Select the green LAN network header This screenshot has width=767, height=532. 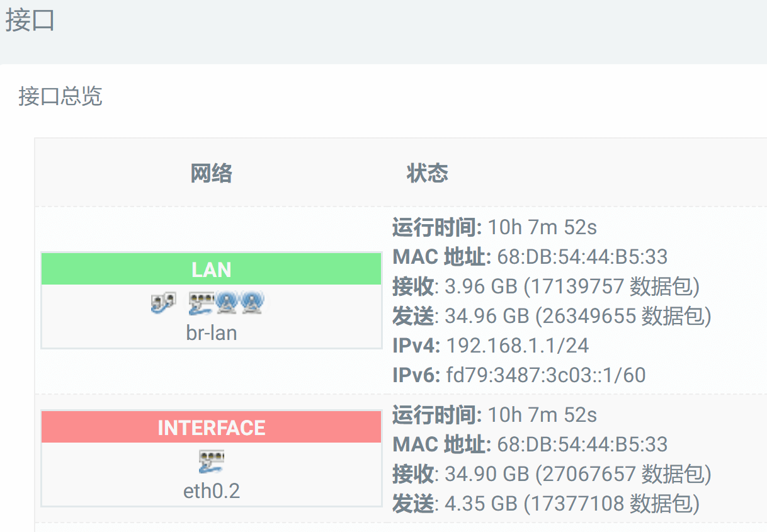tap(212, 269)
